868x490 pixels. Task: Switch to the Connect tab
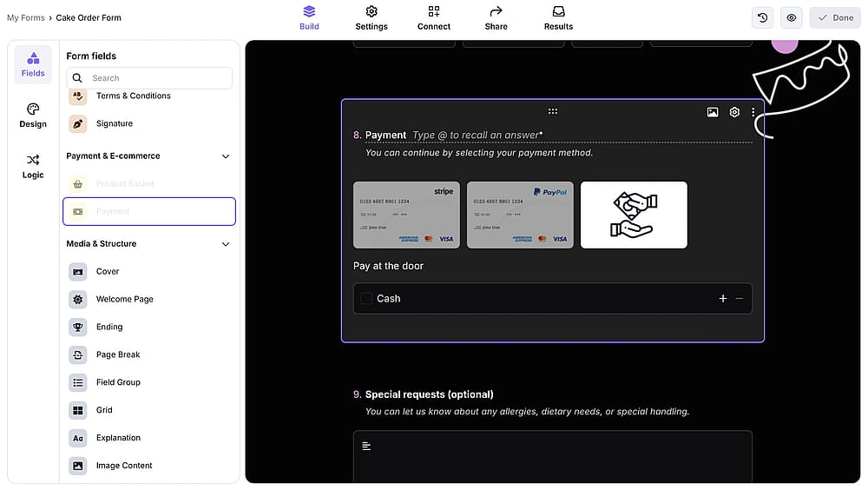point(433,17)
